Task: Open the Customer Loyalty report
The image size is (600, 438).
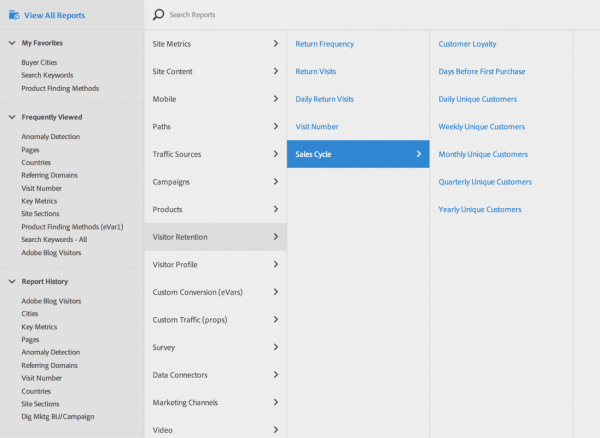Action: (x=467, y=44)
